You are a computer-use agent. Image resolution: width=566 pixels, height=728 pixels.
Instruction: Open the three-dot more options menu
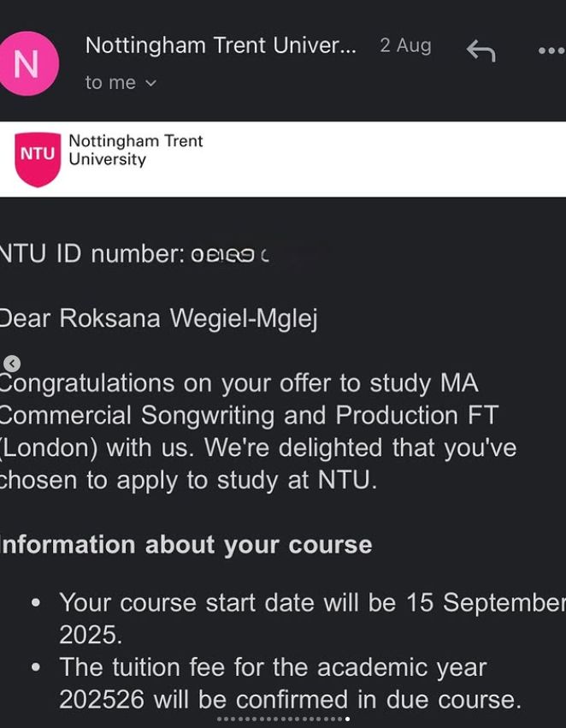pyautogui.click(x=552, y=50)
